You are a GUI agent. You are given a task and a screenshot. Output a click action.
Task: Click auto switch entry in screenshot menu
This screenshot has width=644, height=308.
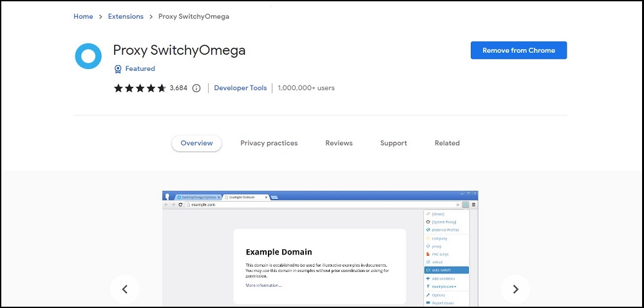pyautogui.click(x=446, y=270)
